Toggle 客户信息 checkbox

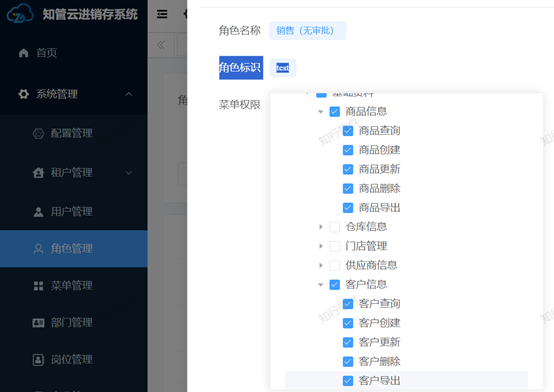(335, 285)
